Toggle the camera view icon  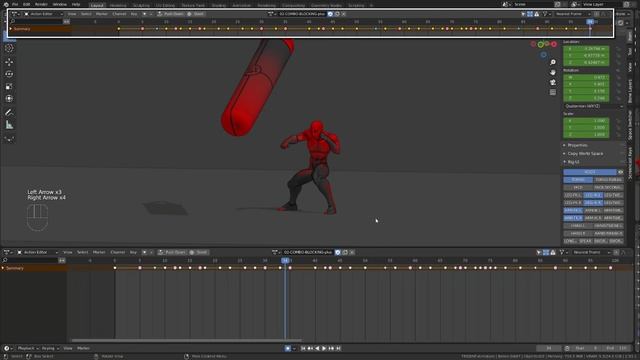(x=553, y=82)
